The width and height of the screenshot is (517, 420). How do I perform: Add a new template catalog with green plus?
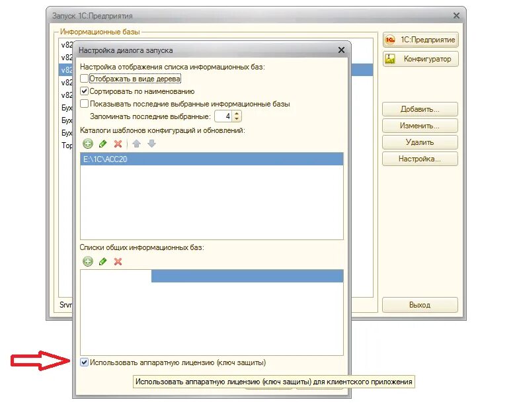[x=88, y=144]
